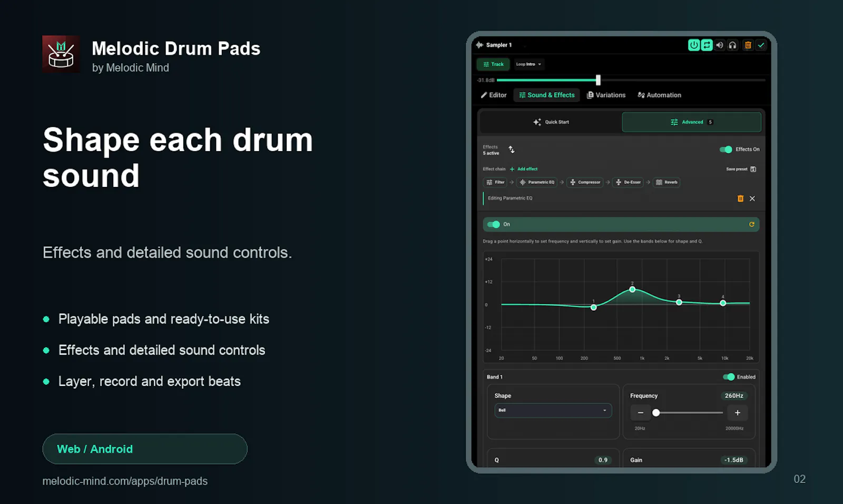Open the melodic-mind.com/apps/drum-pads link

tap(125, 481)
